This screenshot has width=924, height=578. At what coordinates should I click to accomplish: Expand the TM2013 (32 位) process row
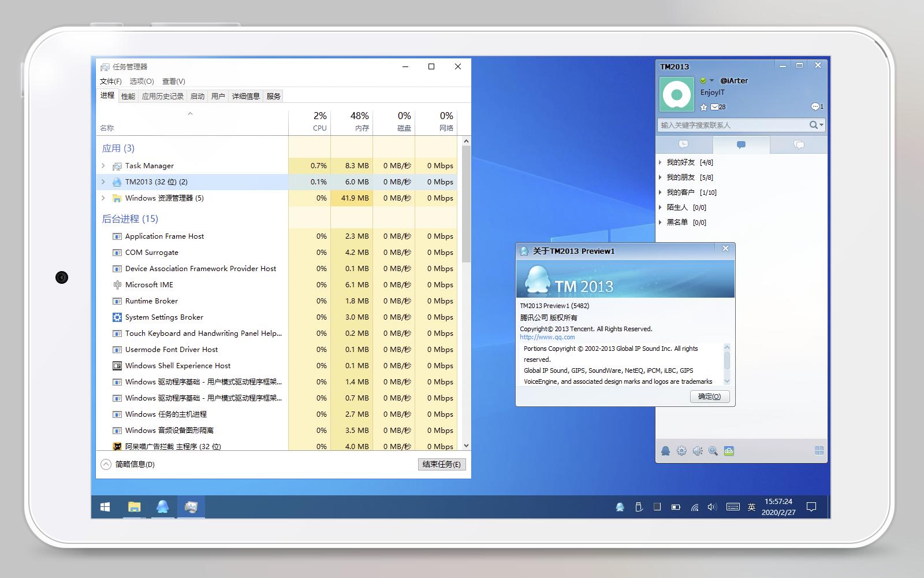[103, 181]
